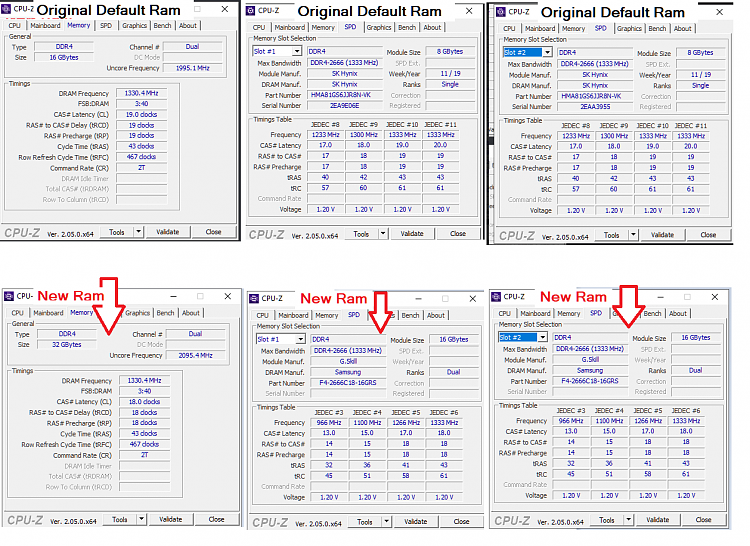Expand Tools arrow in New Ram 32 GBytes window
750x546 pixels.
pyautogui.click(x=141, y=519)
